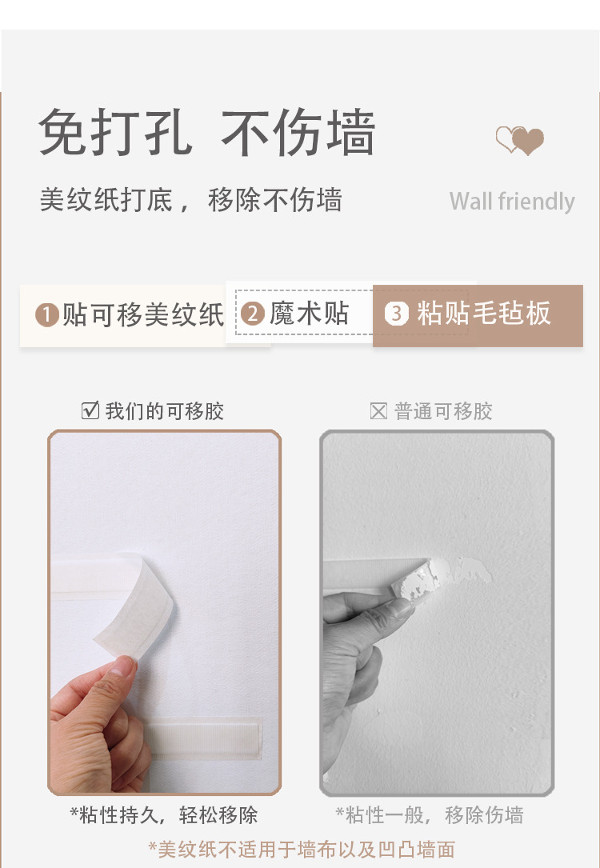Click the crossed box beside 普通可移胶
The height and width of the screenshot is (868, 600).
(378, 411)
